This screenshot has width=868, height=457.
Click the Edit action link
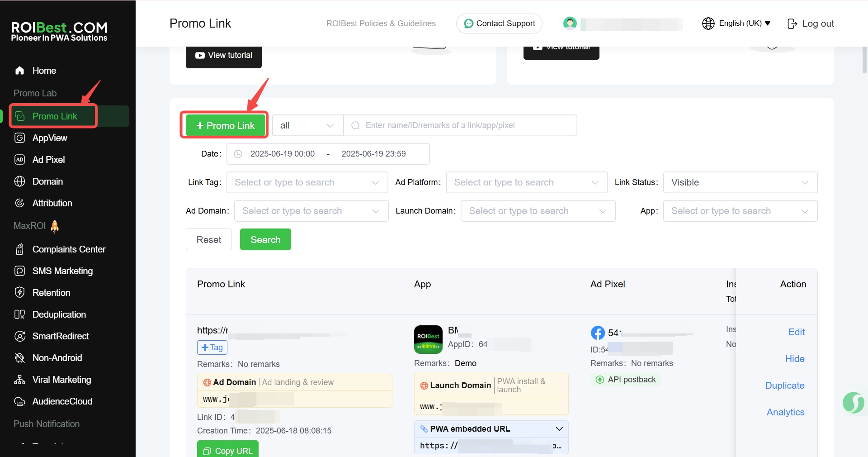coord(797,332)
